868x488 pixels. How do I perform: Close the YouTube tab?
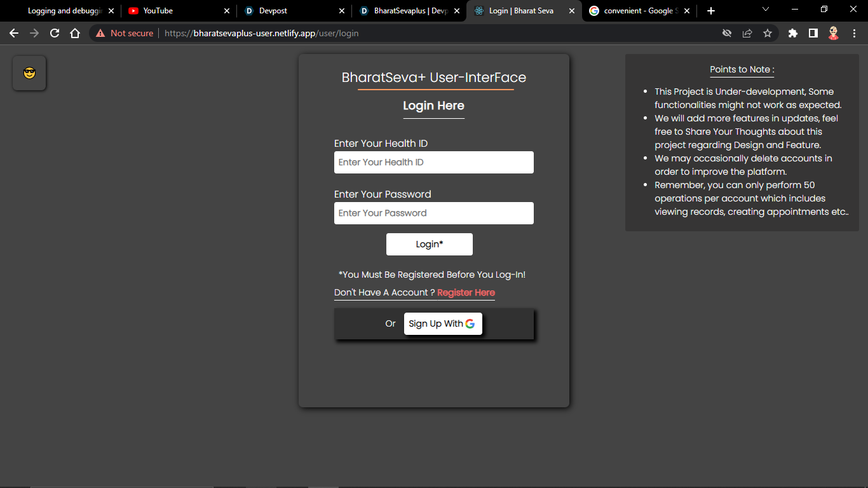(227, 11)
